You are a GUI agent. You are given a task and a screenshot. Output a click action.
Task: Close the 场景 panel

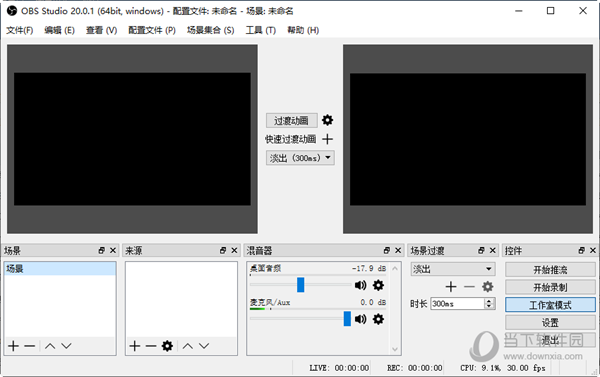pos(113,250)
